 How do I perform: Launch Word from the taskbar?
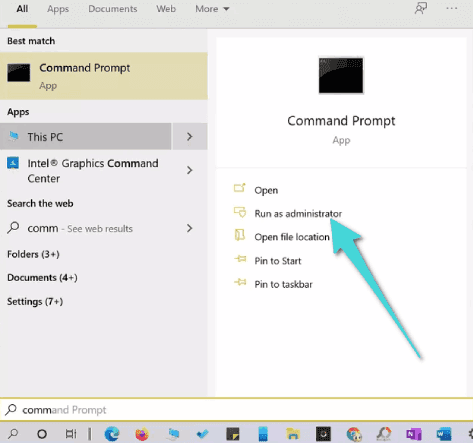click(x=444, y=434)
